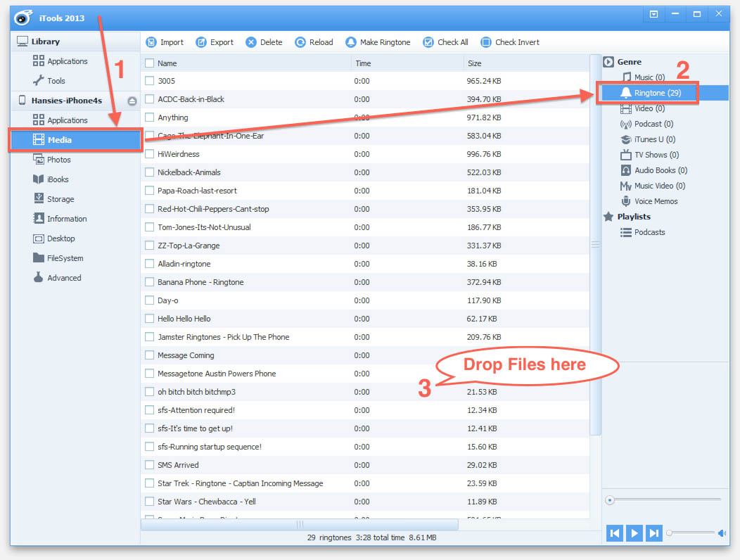Screen dimensions: 740x560
Task: Toggle the select-all checkbox in the Name header
Action: [150, 63]
